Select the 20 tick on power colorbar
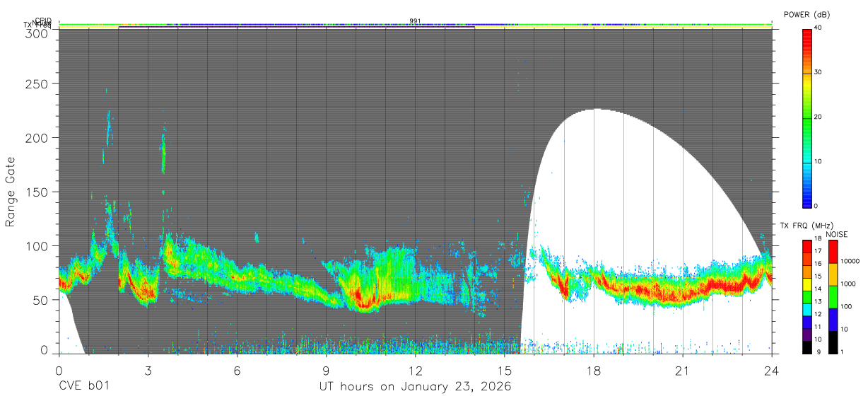Screen dimensions: 868x401 819,117
